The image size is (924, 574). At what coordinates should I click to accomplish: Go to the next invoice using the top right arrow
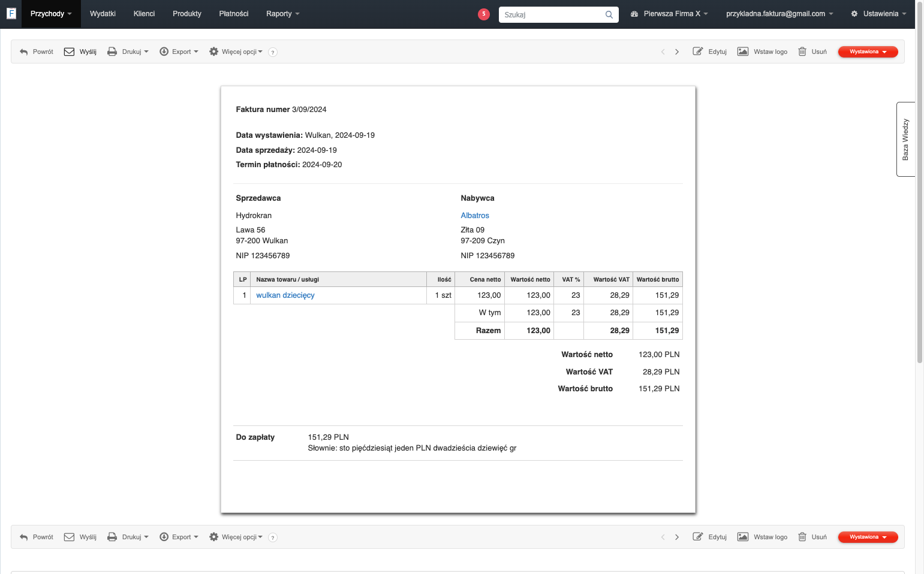click(677, 52)
